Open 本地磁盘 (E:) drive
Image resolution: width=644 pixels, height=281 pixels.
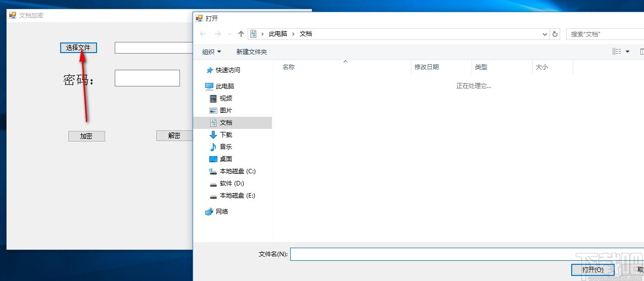[238, 195]
